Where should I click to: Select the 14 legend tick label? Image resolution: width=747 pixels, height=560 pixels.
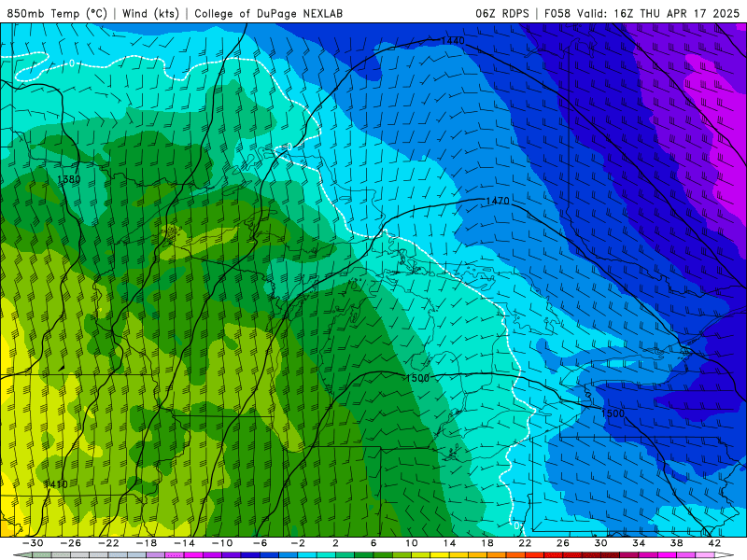click(449, 543)
